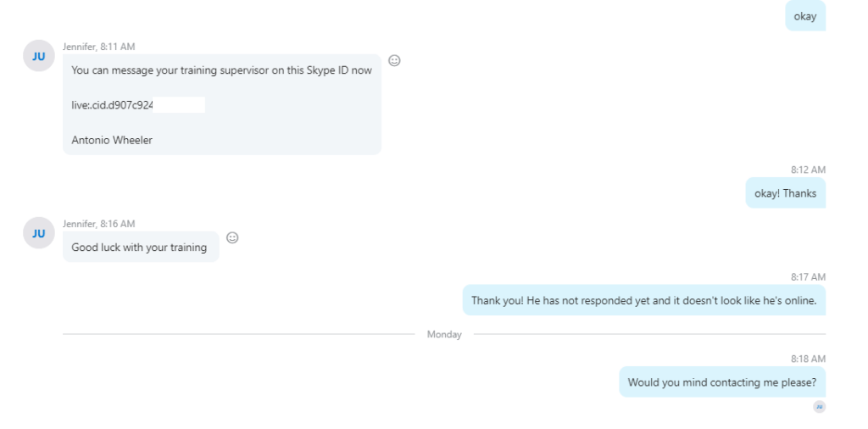
Task: Click the "Jennifer, 8:16 AM" sender label
Action: click(98, 224)
